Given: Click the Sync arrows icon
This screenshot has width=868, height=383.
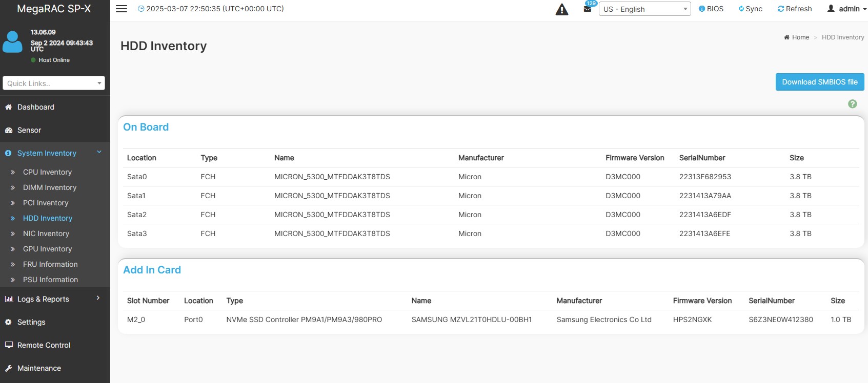Looking at the screenshot, I should click(x=741, y=9).
